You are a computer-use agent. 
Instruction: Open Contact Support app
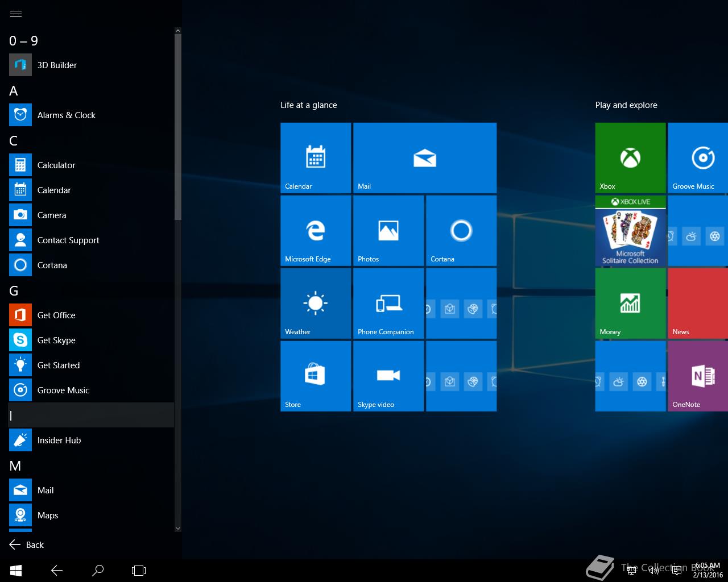tap(91, 240)
